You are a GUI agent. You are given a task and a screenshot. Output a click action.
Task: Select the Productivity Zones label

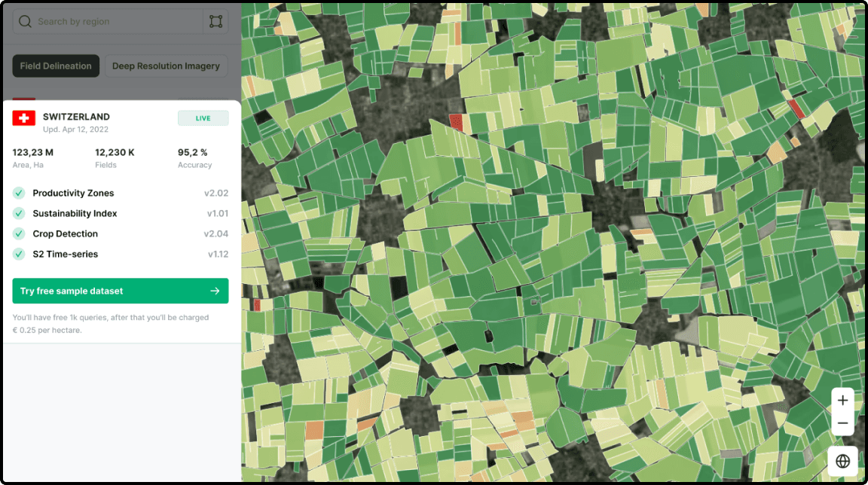point(73,193)
